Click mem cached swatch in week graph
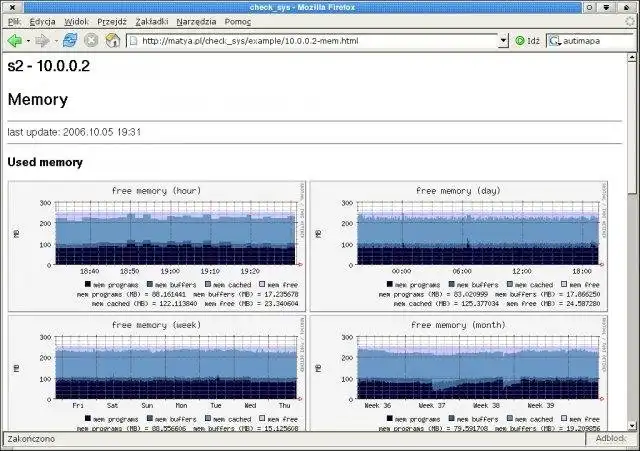 tap(208, 418)
